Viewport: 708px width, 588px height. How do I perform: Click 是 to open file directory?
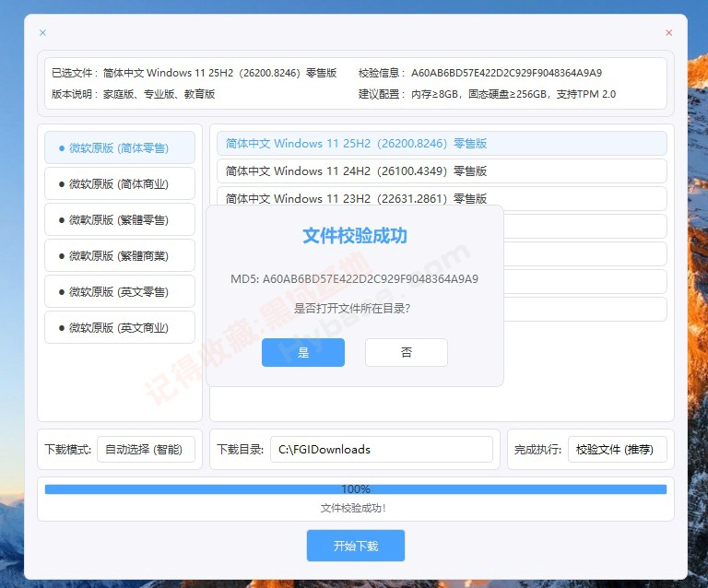coord(303,352)
